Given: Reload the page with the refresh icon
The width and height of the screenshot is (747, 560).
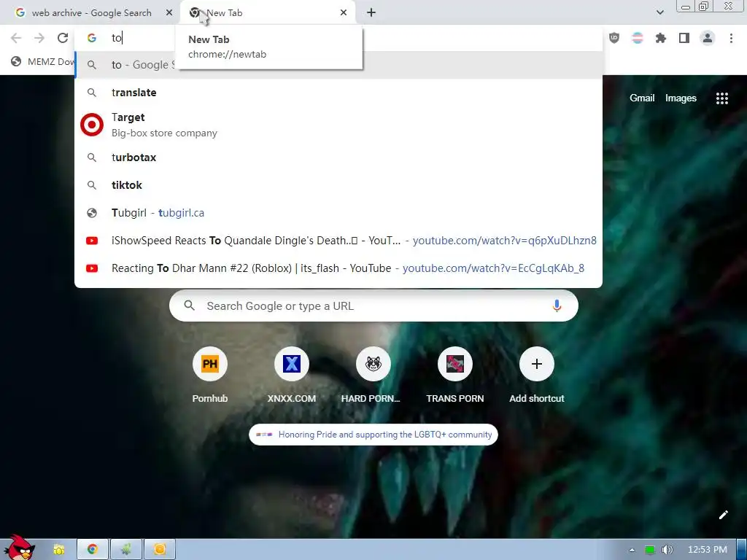Looking at the screenshot, I should 63,38.
